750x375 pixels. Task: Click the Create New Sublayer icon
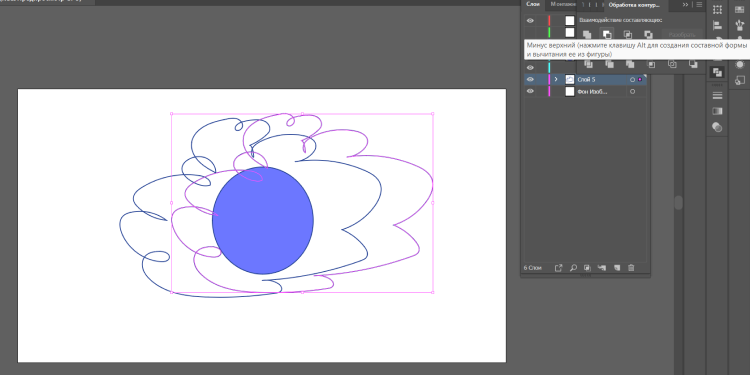pos(602,268)
